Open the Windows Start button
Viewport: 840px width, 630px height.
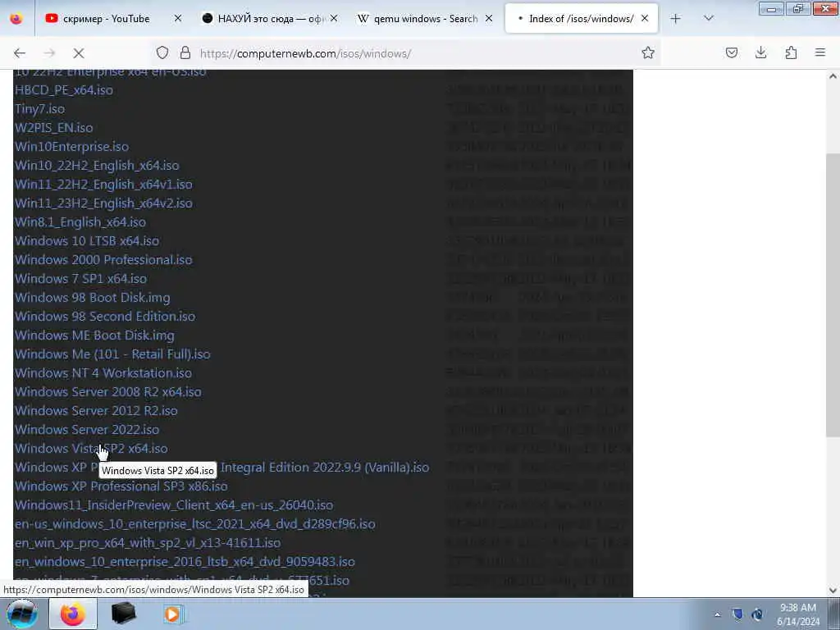coord(22,614)
